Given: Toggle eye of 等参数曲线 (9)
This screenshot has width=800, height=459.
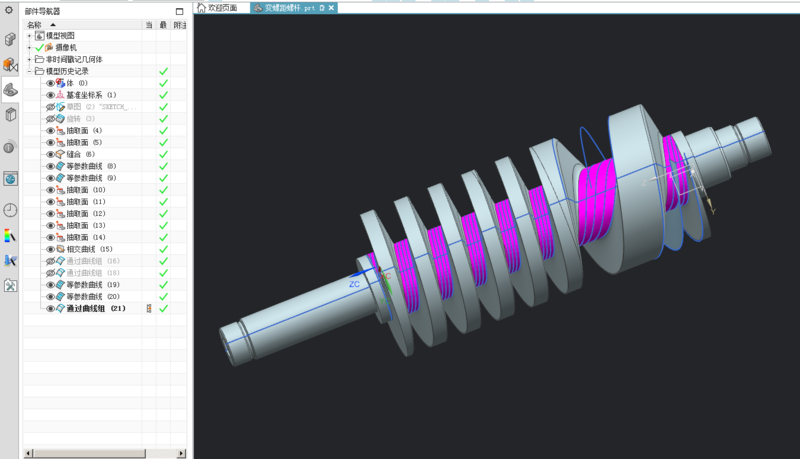Looking at the screenshot, I should point(50,178).
